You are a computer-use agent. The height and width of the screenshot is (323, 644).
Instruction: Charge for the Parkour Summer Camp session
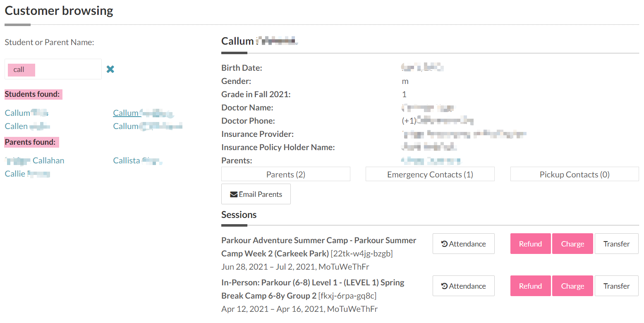point(572,244)
